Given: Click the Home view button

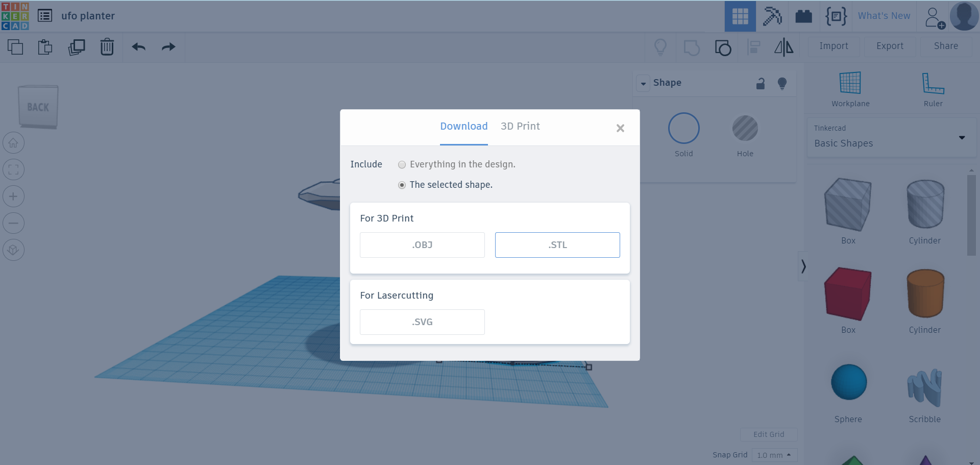Looking at the screenshot, I should [13, 143].
